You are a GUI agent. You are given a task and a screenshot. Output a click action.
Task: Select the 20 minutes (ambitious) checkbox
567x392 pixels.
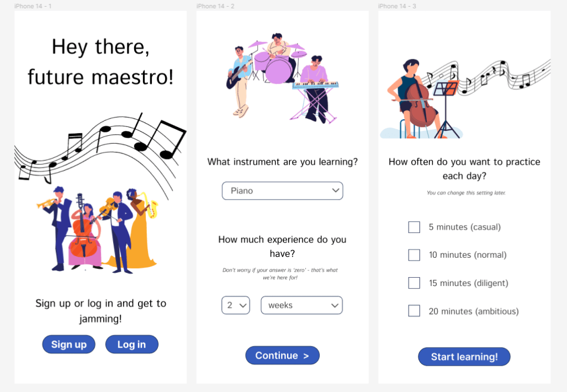(414, 310)
